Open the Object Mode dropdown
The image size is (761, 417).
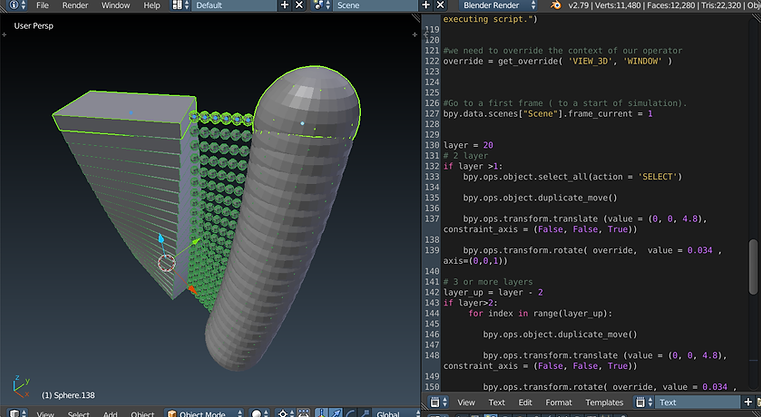click(204, 414)
